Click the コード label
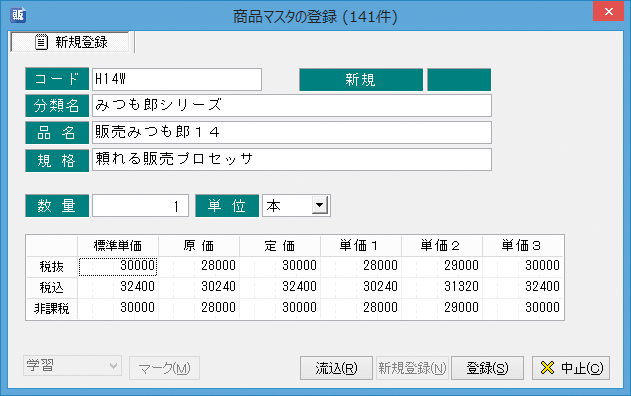631x396 pixels. 57,79
